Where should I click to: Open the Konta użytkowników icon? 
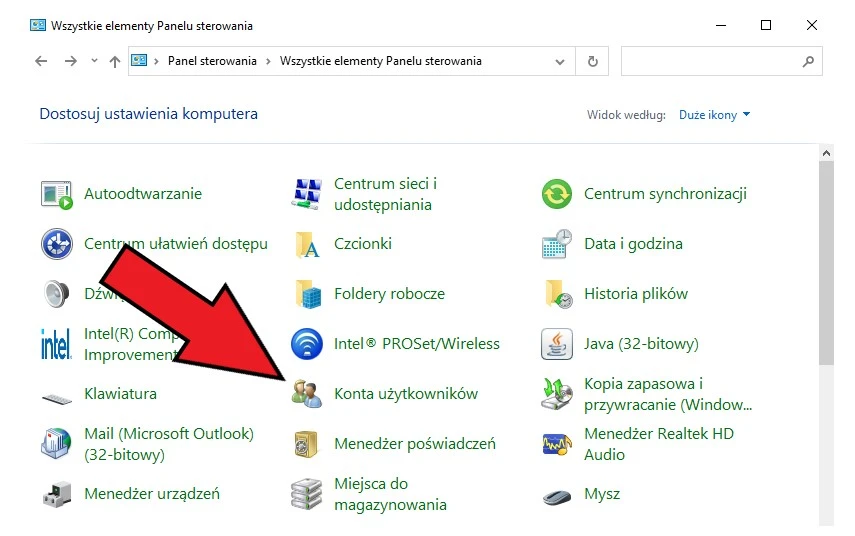point(306,394)
